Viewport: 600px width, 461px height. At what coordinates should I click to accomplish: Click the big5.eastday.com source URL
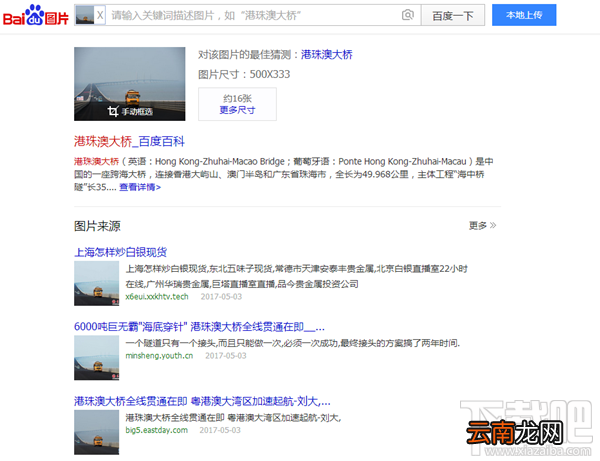pos(157,430)
